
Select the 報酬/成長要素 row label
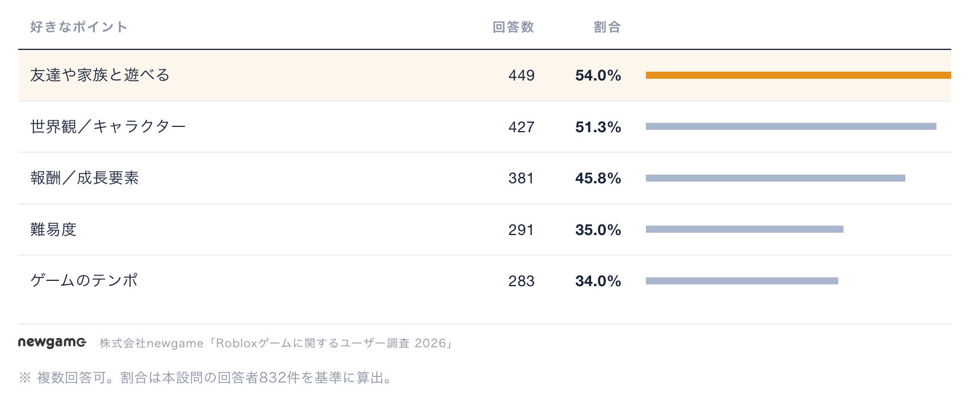click(x=85, y=178)
